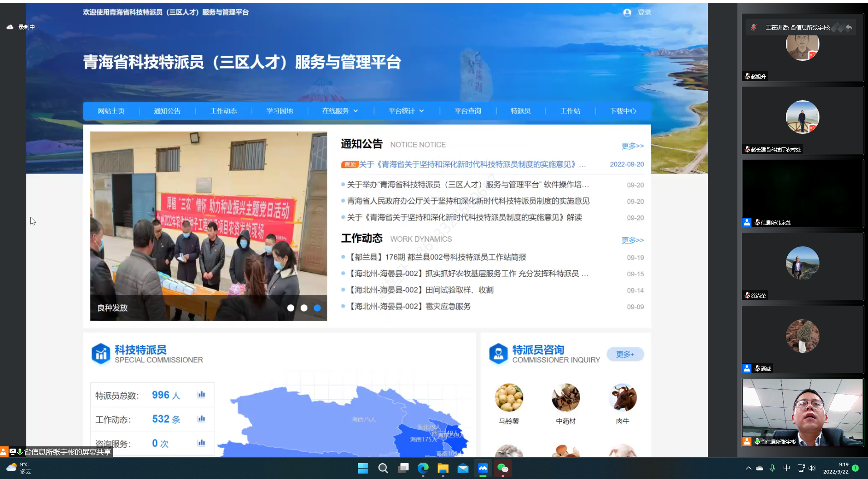Screen dimensions: 868x479
Task: Toggle the 中 input method indicator
Action: (x=786, y=468)
